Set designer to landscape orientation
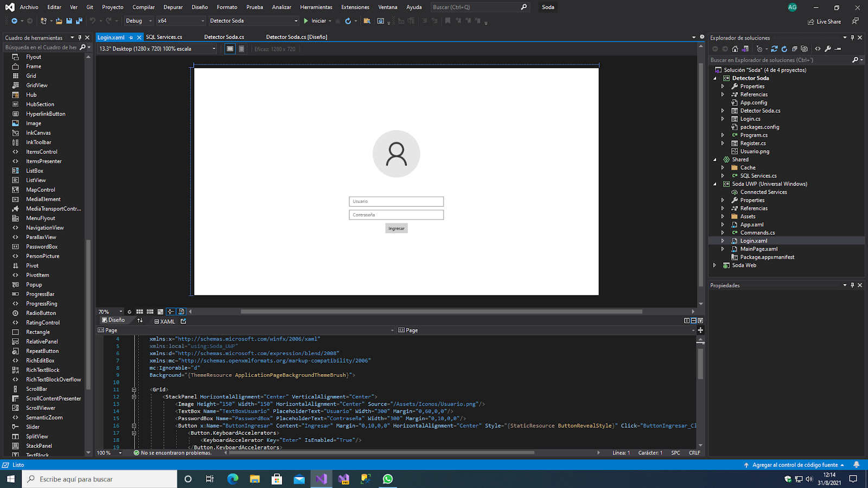868x488 pixels. coord(230,49)
